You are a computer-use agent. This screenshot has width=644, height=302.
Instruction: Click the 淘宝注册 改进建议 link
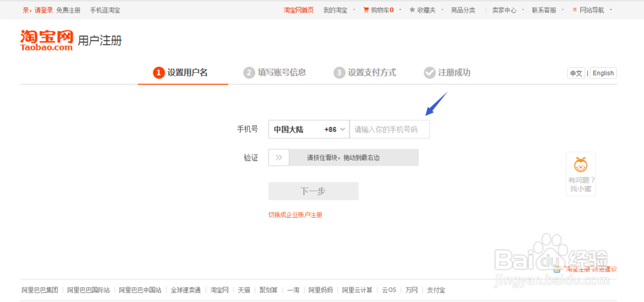point(589,270)
